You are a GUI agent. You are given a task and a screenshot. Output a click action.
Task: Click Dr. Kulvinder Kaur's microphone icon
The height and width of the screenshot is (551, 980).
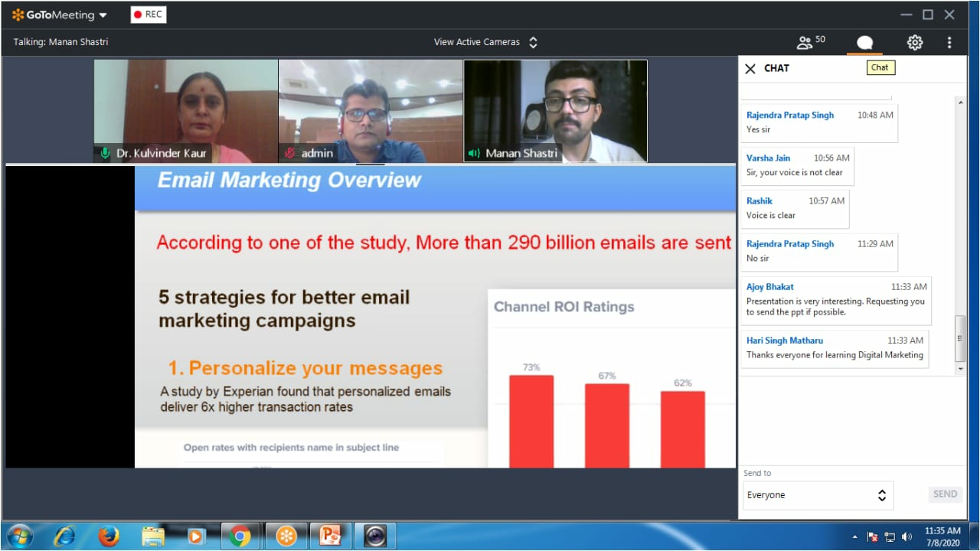coord(105,153)
